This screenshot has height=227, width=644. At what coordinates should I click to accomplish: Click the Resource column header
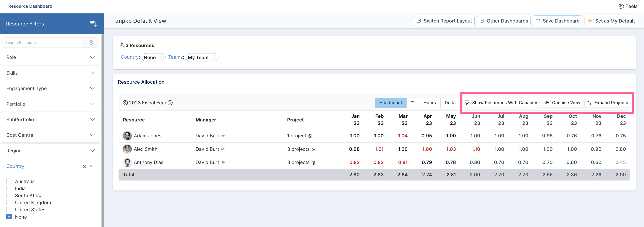(x=134, y=120)
